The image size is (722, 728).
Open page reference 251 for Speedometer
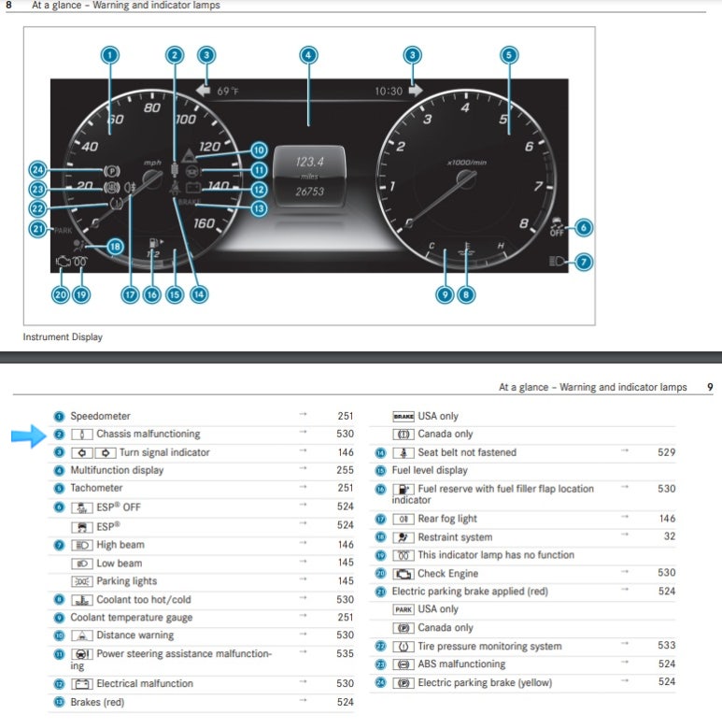(x=346, y=416)
